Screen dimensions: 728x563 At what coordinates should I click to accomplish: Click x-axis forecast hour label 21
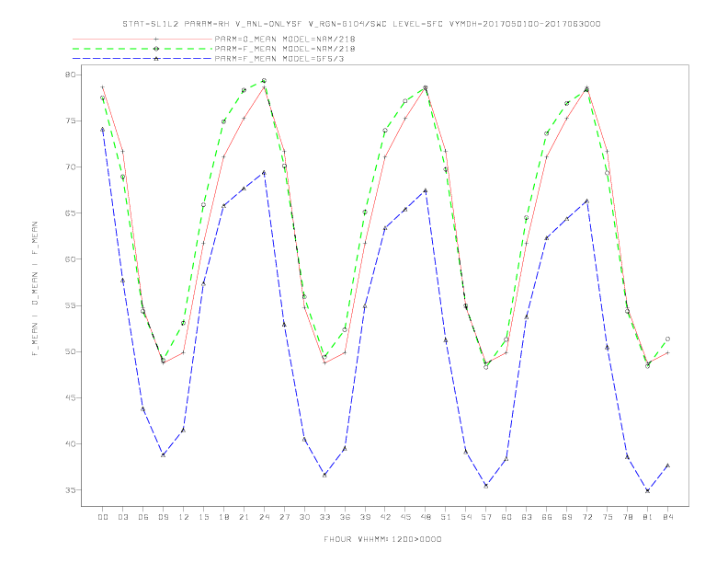tap(244, 517)
